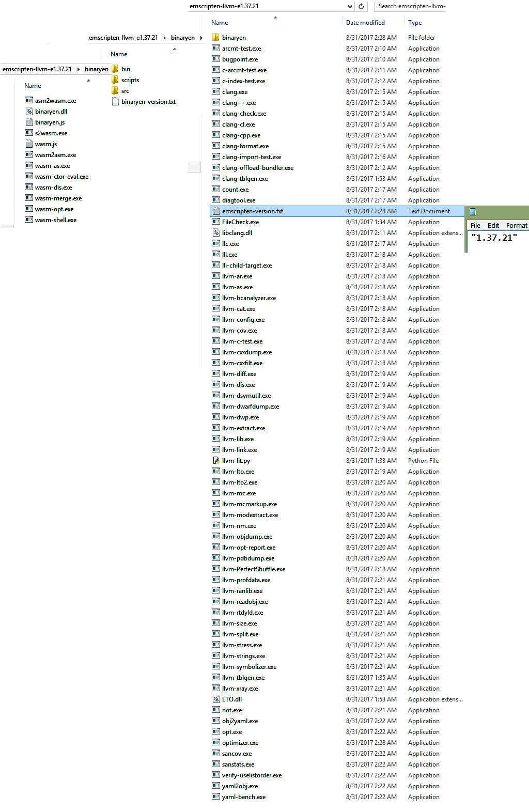Select FileCheck.exe application icon

pos(216,222)
